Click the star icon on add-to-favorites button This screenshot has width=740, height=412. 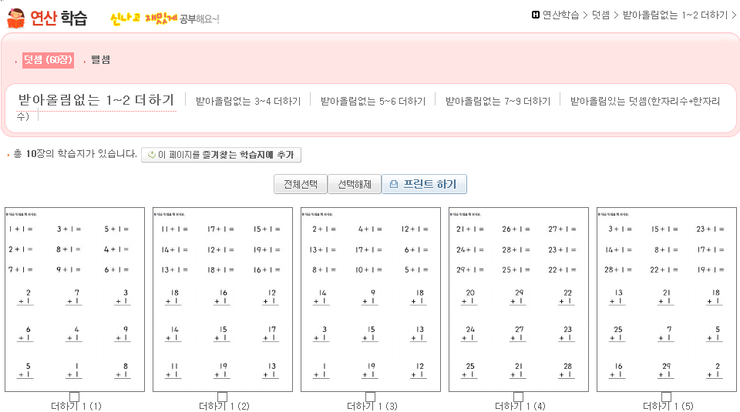151,155
